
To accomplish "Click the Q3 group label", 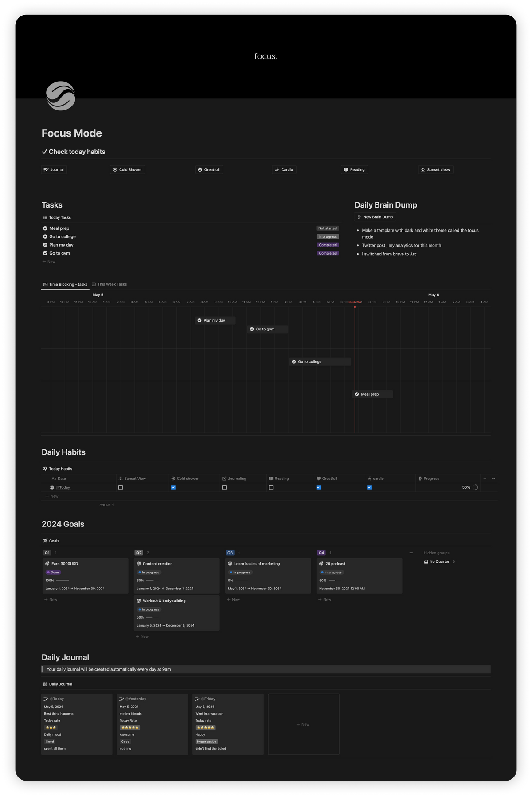I will 230,553.
